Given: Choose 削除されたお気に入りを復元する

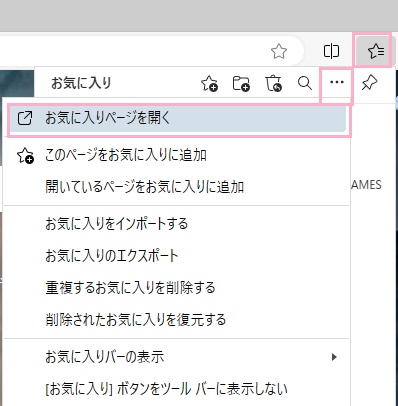Looking at the screenshot, I should [177, 320].
